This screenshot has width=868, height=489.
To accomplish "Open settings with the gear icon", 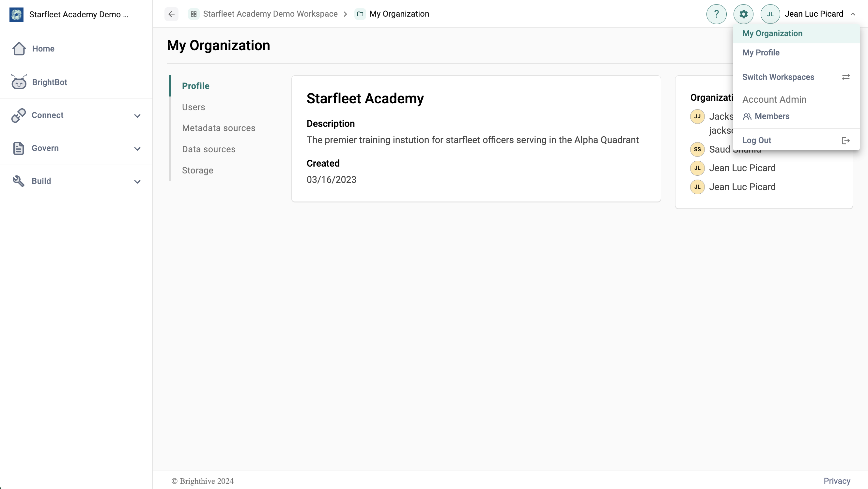I will click(x=743, y=14).
